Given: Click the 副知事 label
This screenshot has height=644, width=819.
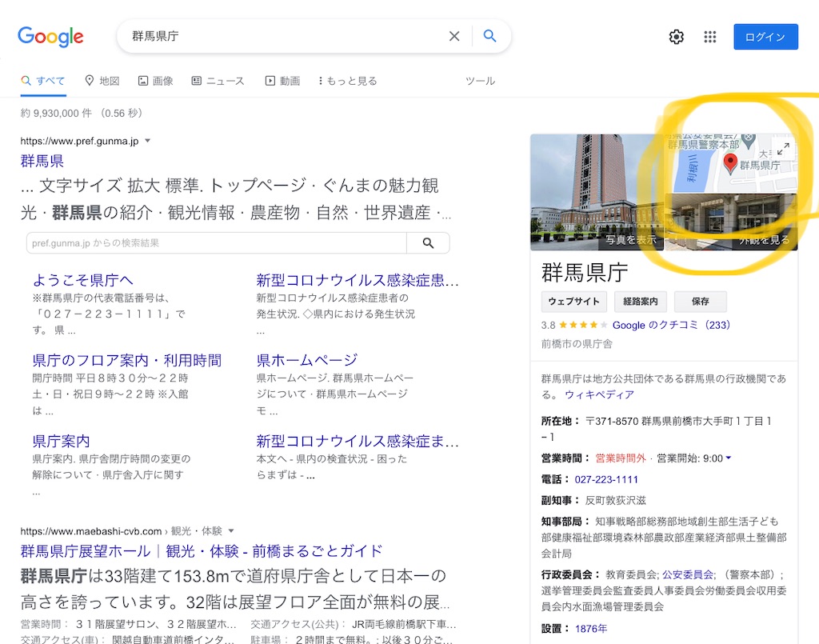Looking at the screenshot, I should [559, 500].
